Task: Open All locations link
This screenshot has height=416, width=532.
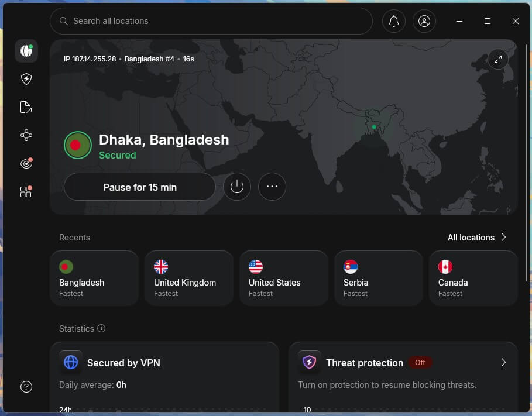Action: click(471, 238)
